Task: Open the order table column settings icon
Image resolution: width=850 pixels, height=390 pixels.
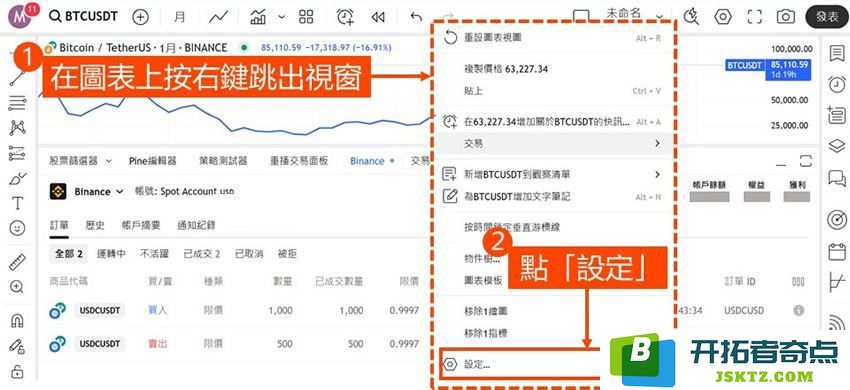Action: pos(798,282)
